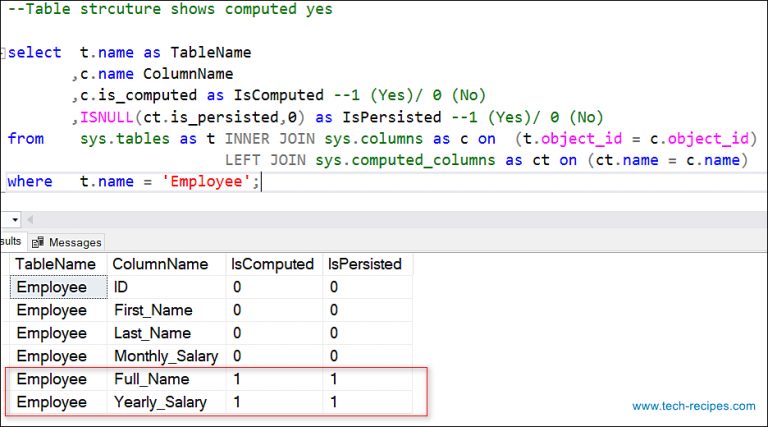Click the ColumnName column header
This screenshot has width=768, height=427.
(x=166, y=264)
